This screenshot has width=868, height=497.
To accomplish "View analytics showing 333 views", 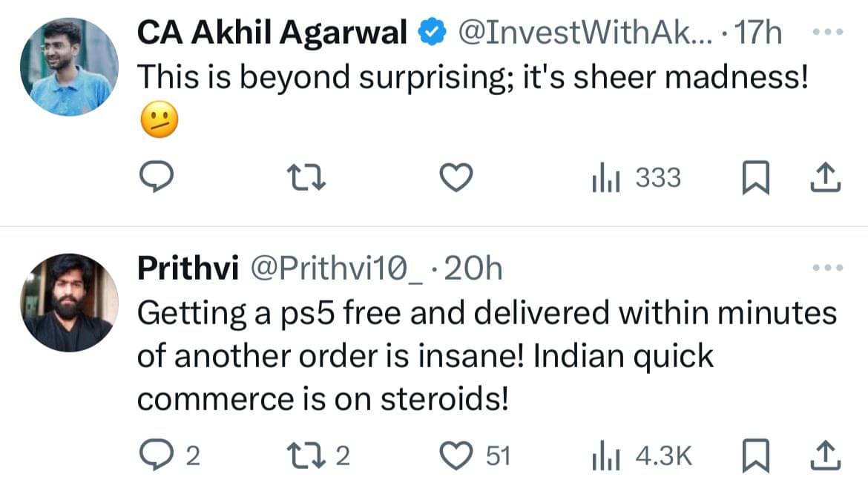I will tap(635, 178).
